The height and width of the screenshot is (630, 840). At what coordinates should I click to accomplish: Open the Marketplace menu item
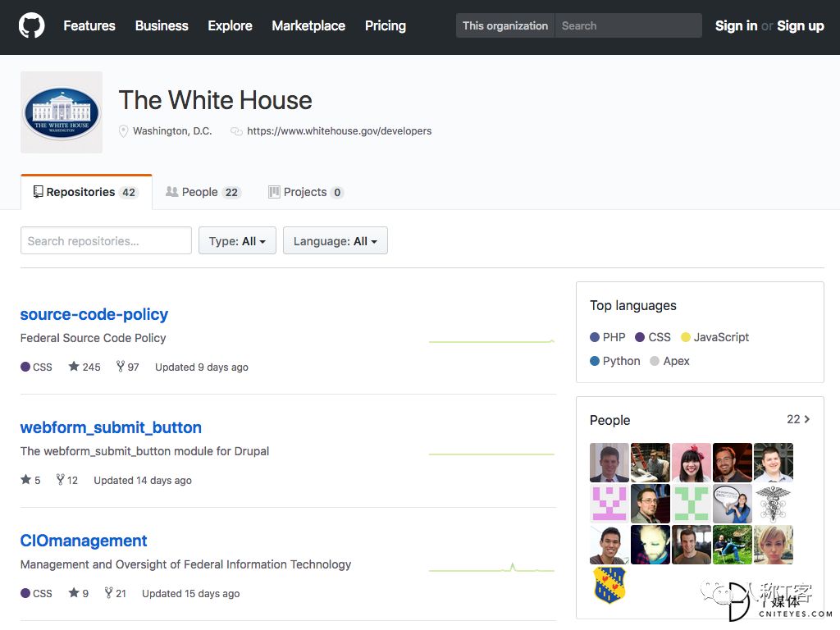[308, 25]
